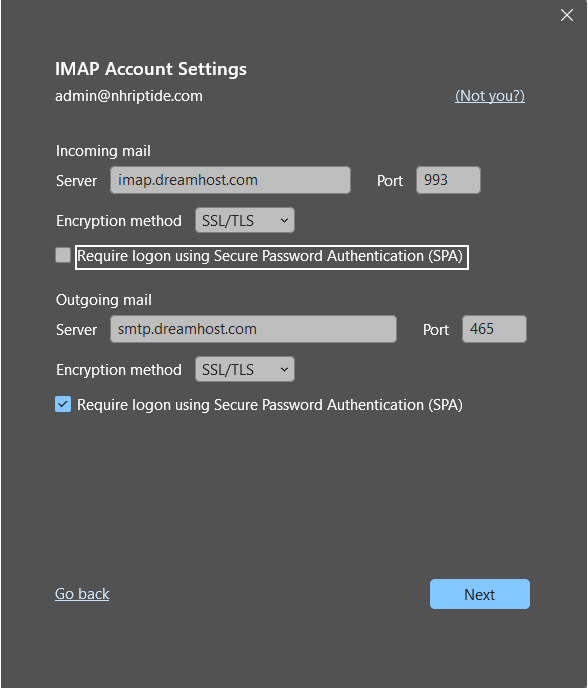Screen dimensions: 588x688
Task: Click the admin@nhriptide.com email text
Action: pos(129,96)
